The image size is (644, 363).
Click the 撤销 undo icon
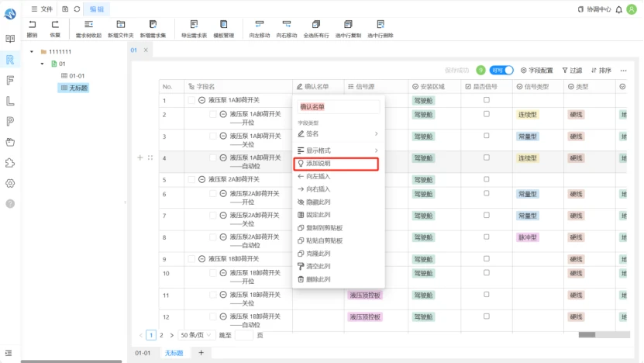32,25
